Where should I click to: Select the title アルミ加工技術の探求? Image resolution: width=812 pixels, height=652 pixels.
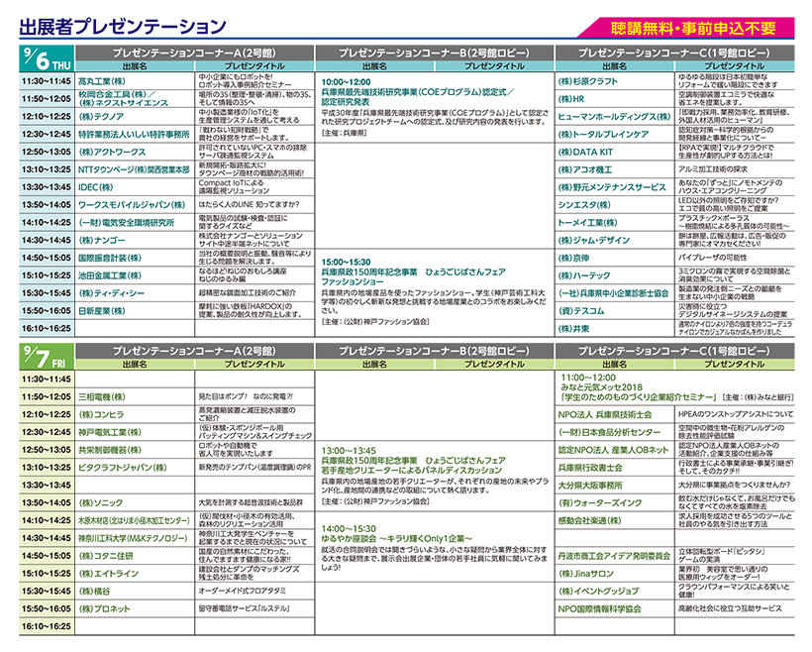(713, 169)
